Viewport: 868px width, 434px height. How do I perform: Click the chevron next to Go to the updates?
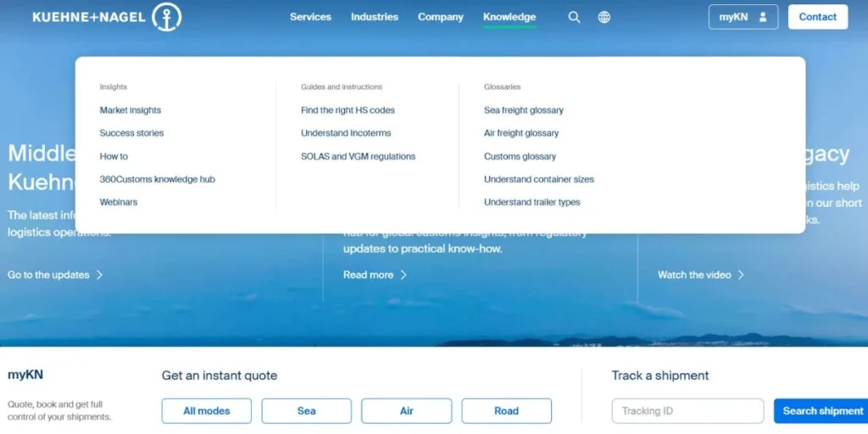[x=100, y=275]
